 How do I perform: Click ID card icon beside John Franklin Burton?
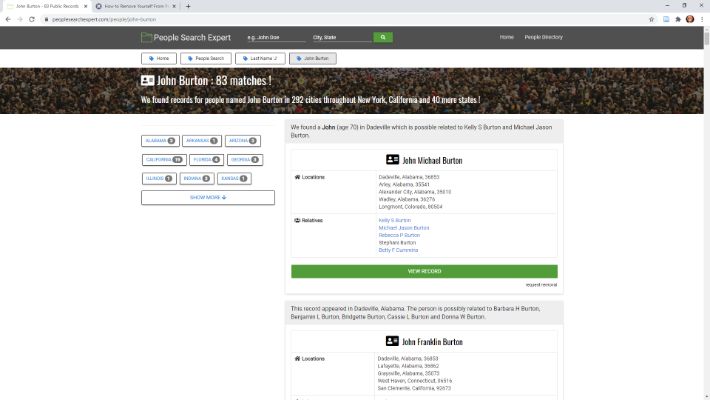(392, 341)
